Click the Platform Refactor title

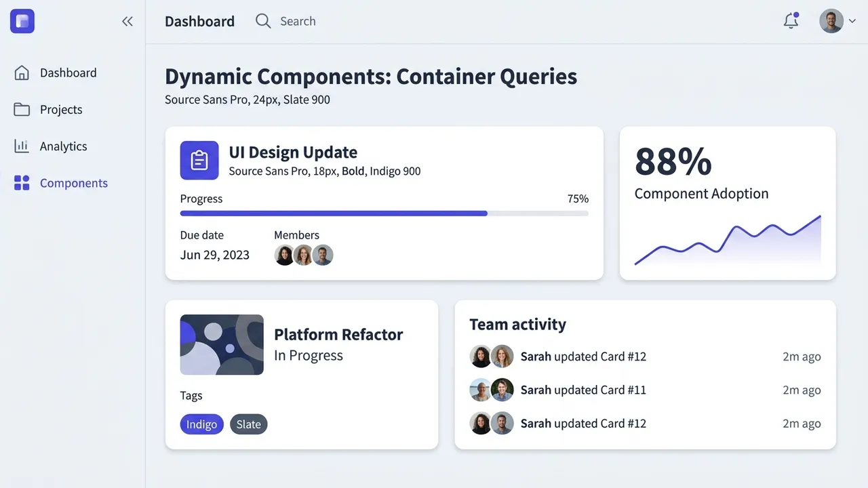338,334
